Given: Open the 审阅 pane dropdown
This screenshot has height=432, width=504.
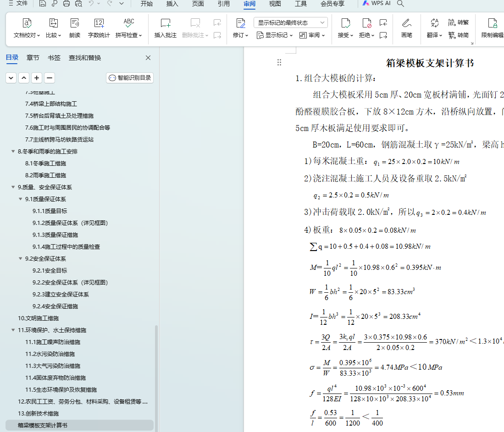Looking at the screenshot, I should tap(312, 35).
